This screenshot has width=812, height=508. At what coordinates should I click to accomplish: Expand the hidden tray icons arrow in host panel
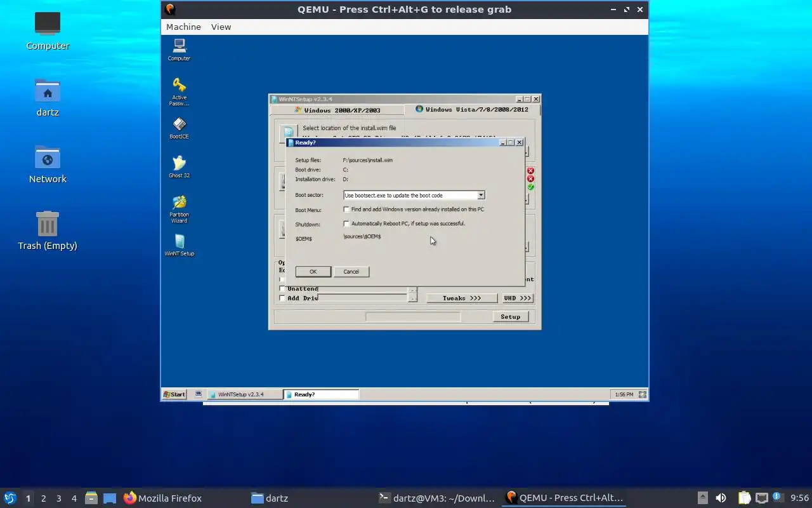[703, 498]
